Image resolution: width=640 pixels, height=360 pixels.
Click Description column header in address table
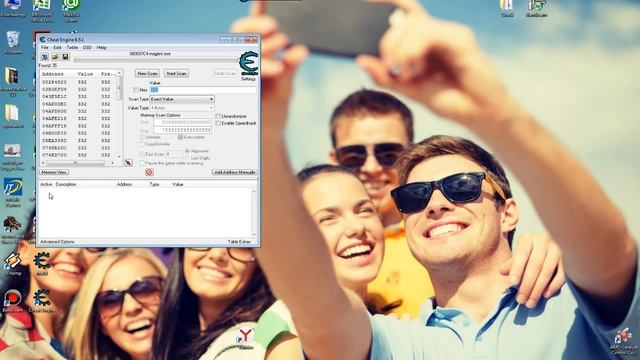coord(66,184)
